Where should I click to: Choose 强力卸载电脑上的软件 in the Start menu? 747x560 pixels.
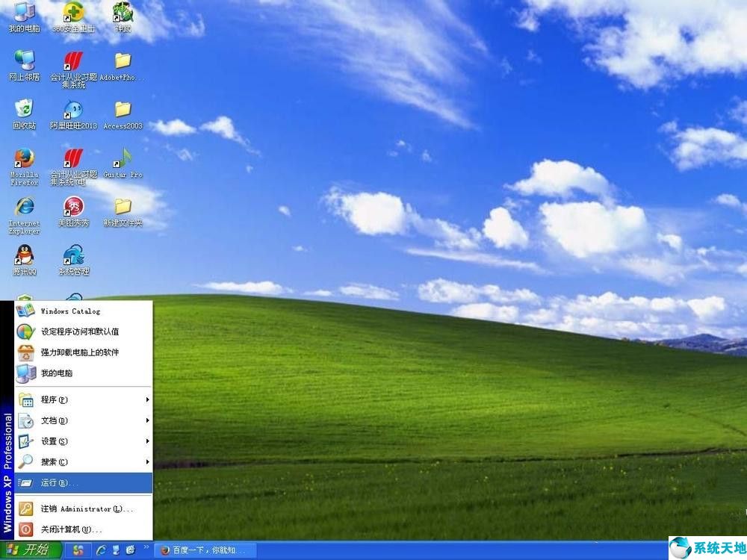click(84, 352)
